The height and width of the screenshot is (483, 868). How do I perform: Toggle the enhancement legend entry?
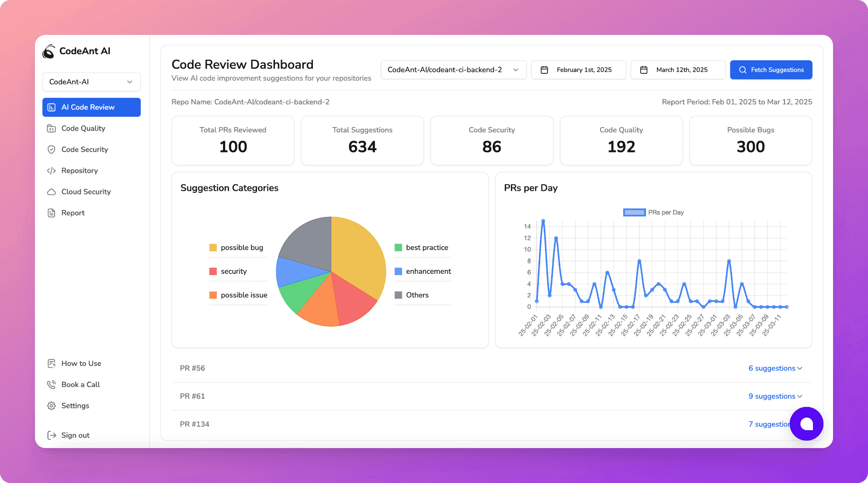[x=423, y=271]
